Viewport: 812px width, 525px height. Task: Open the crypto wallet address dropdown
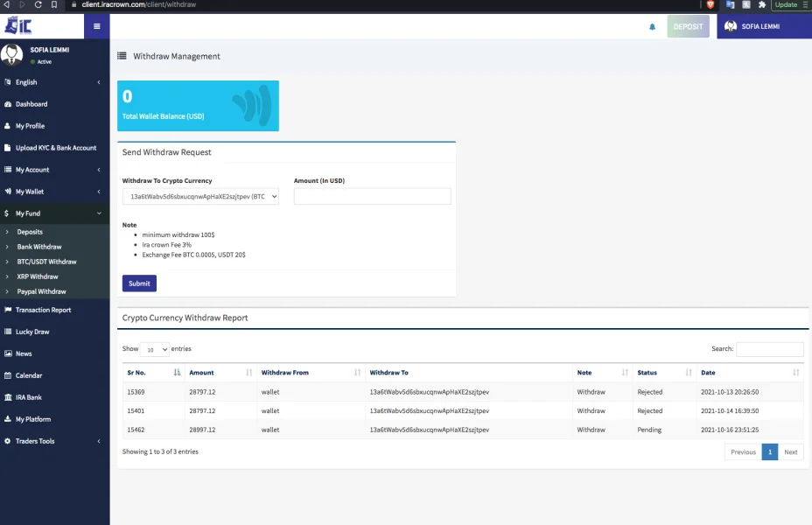[200, 197]
